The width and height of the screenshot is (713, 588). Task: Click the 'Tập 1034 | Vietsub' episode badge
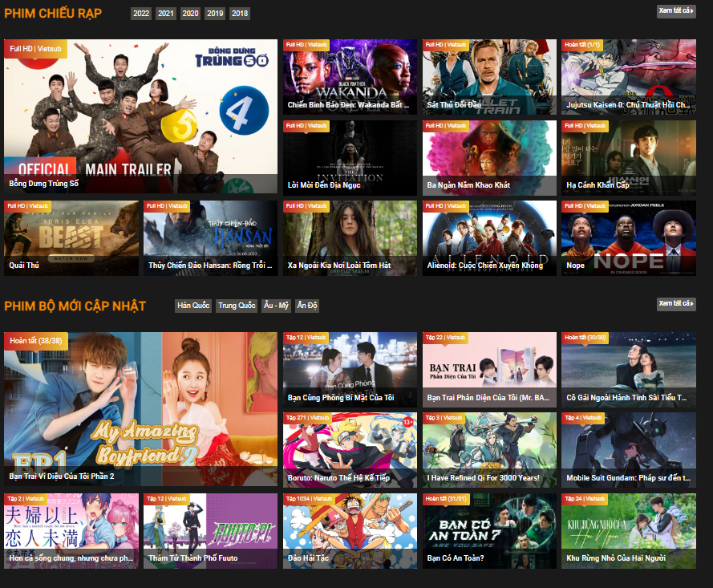click(x=309, y=499)
